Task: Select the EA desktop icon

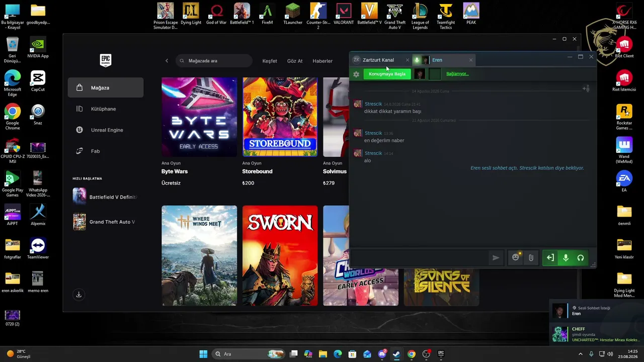Action: (624, 182)
